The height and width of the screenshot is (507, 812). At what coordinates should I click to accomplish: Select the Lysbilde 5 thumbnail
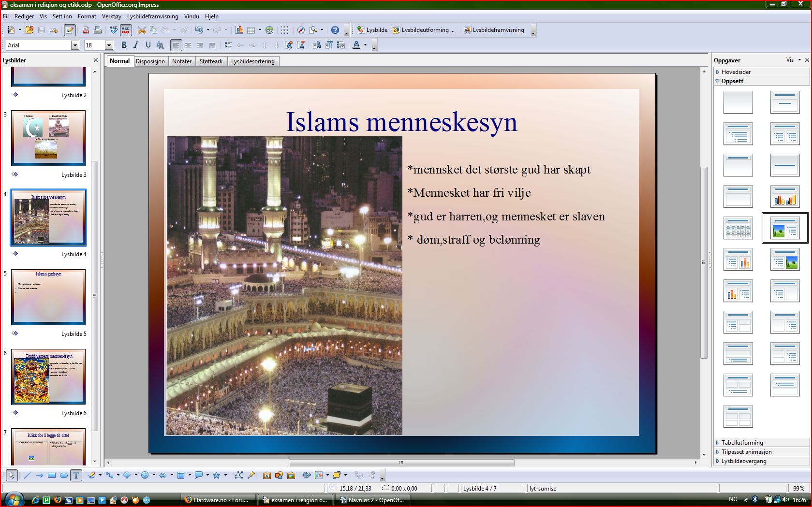(x=48, y=297)
